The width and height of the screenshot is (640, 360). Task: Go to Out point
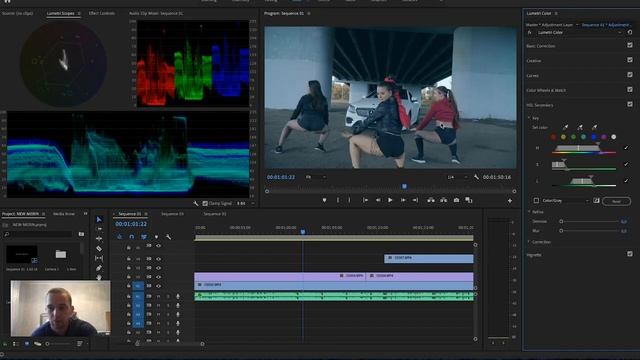click(x=415, y=200)
